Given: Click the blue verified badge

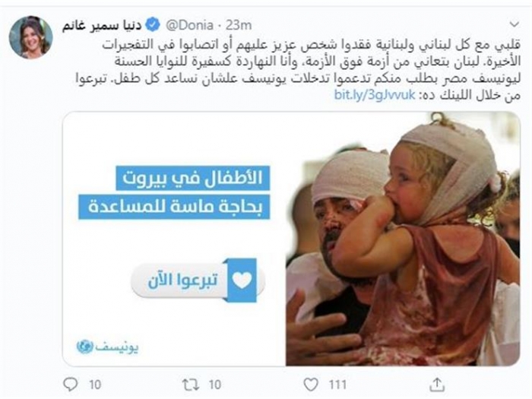Looking at the screenshot, I should pyautogui.click(x=153, y=25).
